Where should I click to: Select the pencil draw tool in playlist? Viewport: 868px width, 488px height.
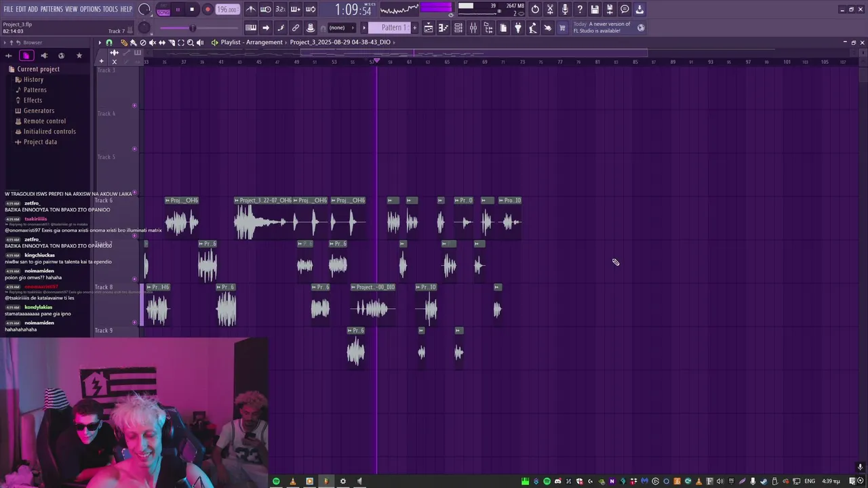(123, 42)
